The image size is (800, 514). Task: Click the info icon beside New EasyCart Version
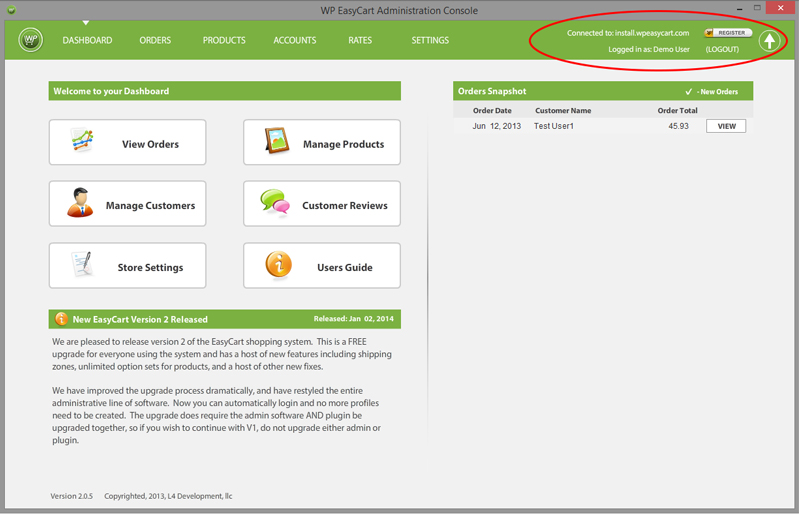pos(61,319)
